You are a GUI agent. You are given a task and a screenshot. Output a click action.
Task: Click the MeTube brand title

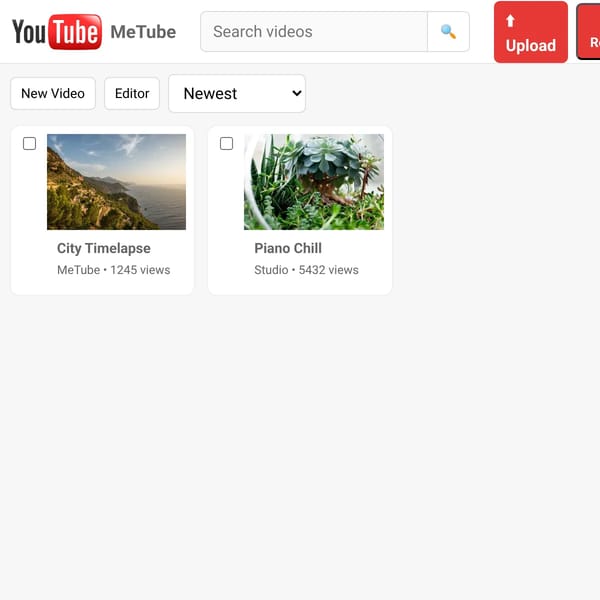pyautogui.click(x=143, y=32)
